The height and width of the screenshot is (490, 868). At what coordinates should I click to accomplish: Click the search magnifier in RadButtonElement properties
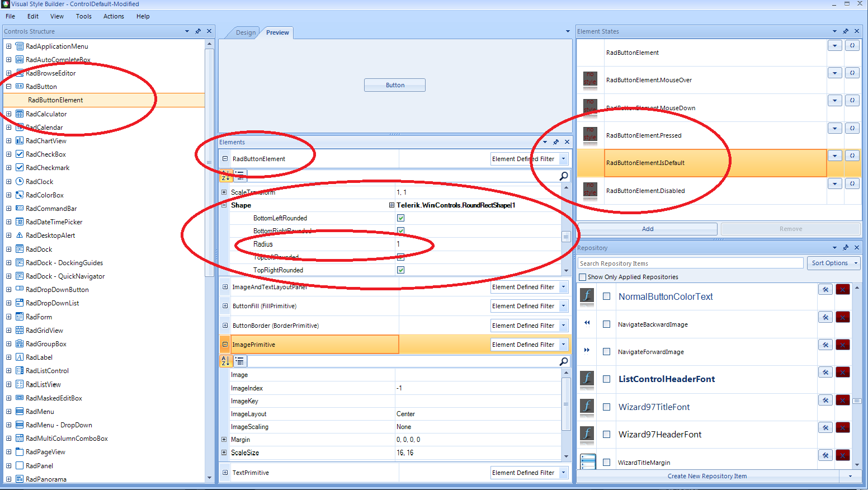tap(564, 176)
